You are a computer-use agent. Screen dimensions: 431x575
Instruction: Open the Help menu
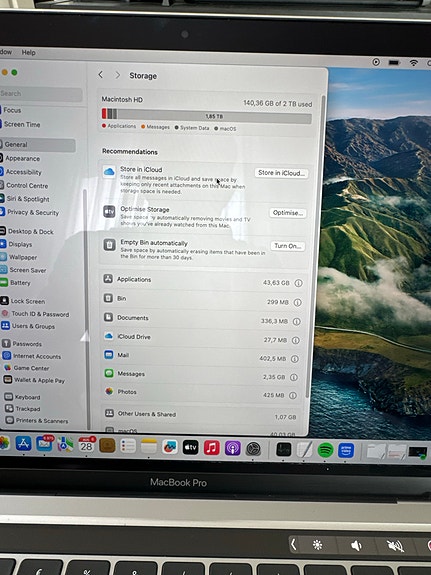click(x=28, y=52)
